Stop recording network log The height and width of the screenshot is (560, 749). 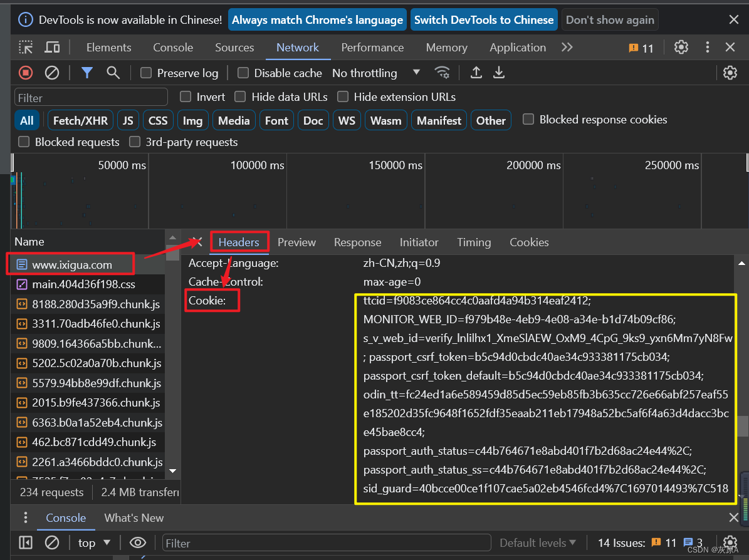(26, 73)
